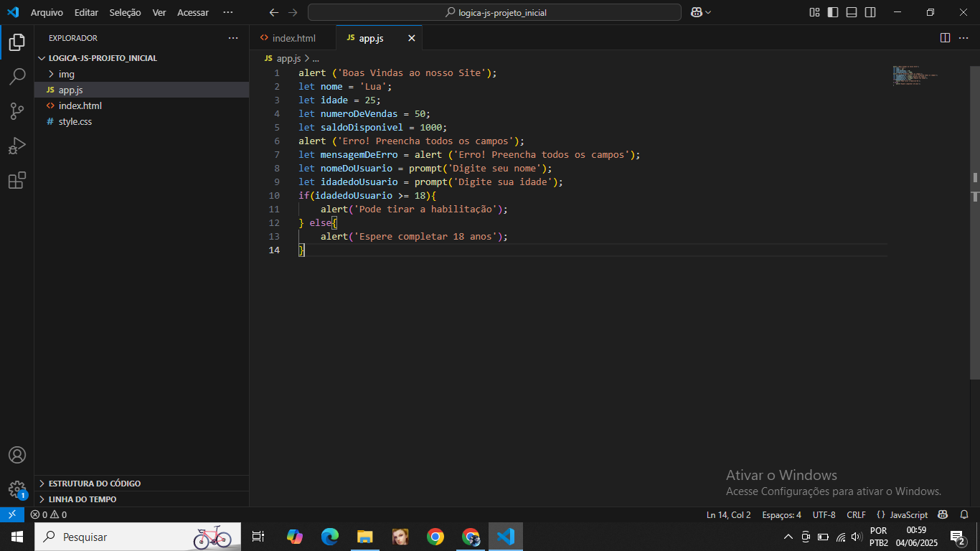The height and width of the screenshot is (551, 980).
Task: Click Ln 14, Col 2 in status bar
Action: coord(728,514)
